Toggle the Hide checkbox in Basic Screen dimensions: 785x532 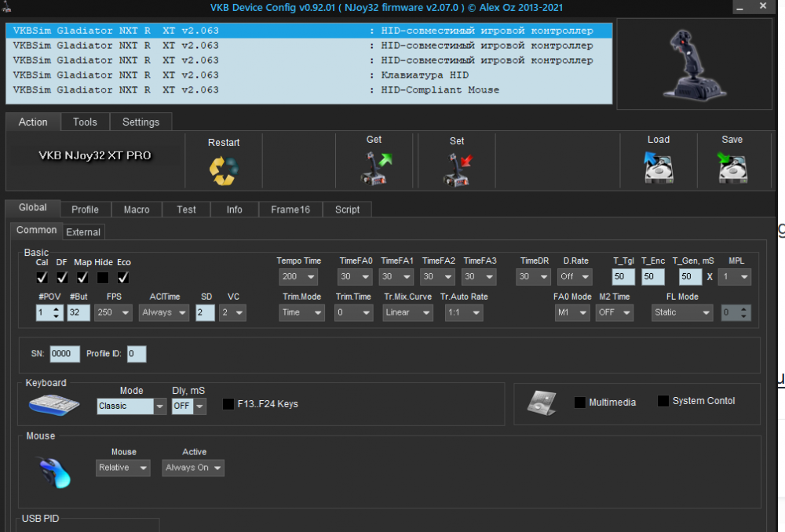[103, 277]
